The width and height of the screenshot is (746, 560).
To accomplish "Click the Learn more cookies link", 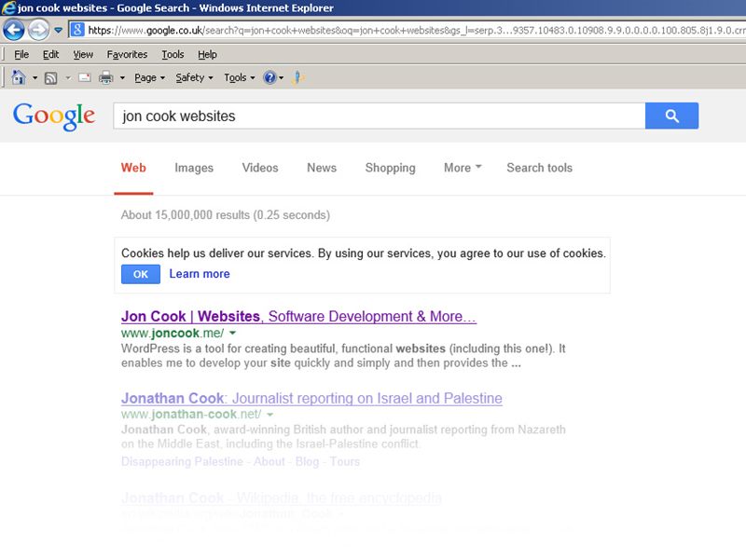I will coord(200,274).
